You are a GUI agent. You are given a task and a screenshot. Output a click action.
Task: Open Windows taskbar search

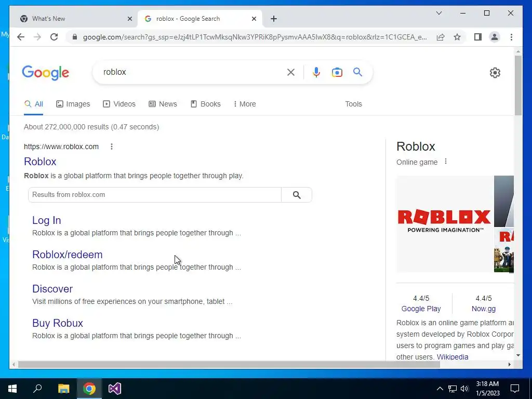click(37, 389)
